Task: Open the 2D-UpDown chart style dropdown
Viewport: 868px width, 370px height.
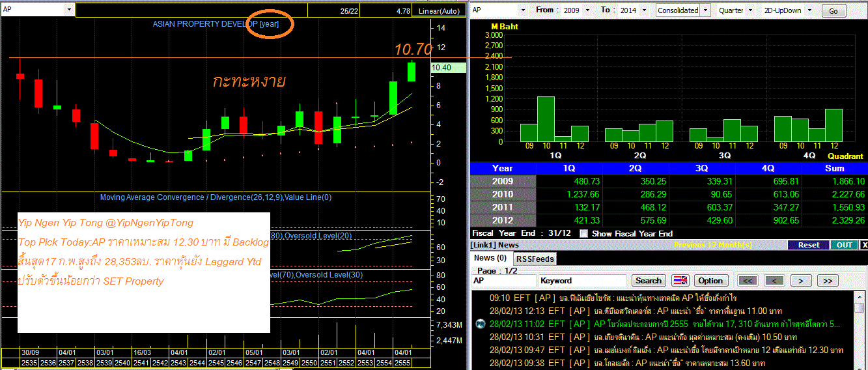Action: [x=809, y=10]
